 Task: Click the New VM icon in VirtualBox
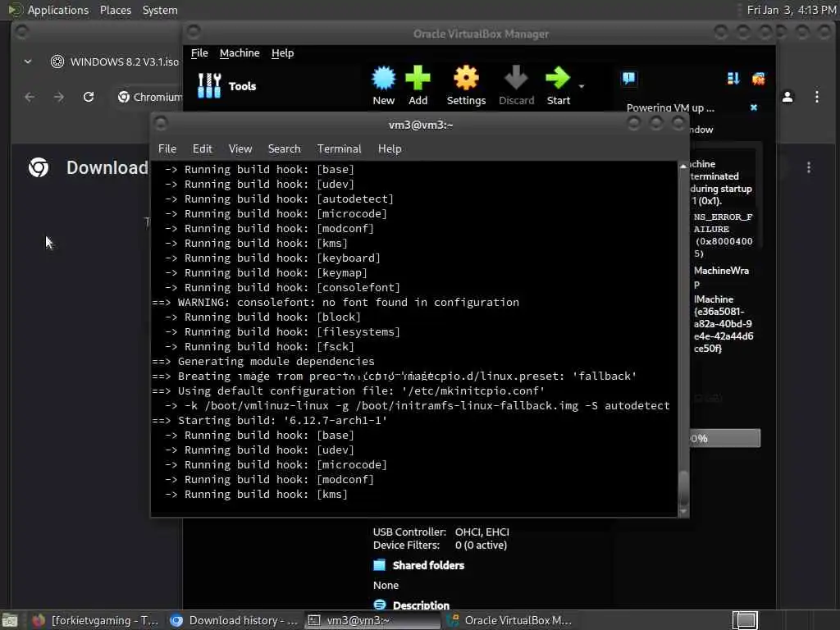pos(384,85)
